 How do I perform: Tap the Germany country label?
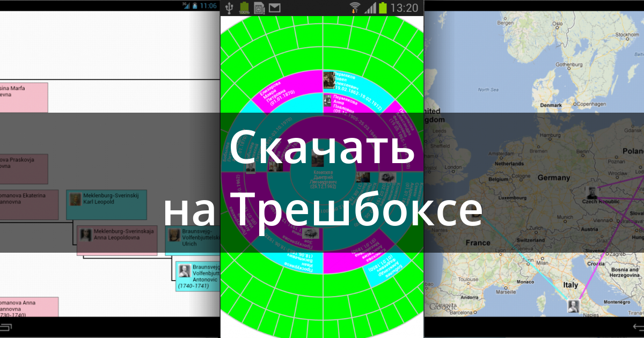pos(553,178)
